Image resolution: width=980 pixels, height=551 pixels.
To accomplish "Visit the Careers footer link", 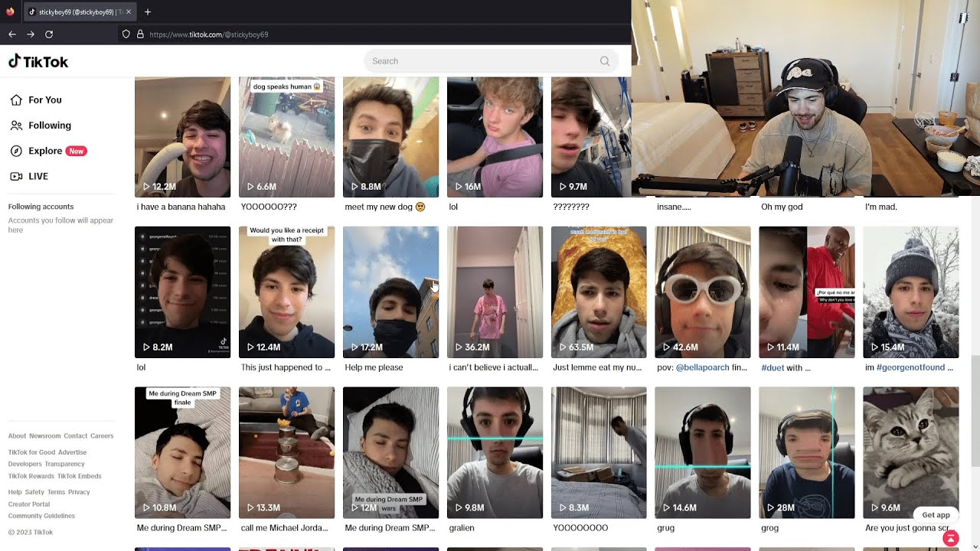I will [102, 436].
